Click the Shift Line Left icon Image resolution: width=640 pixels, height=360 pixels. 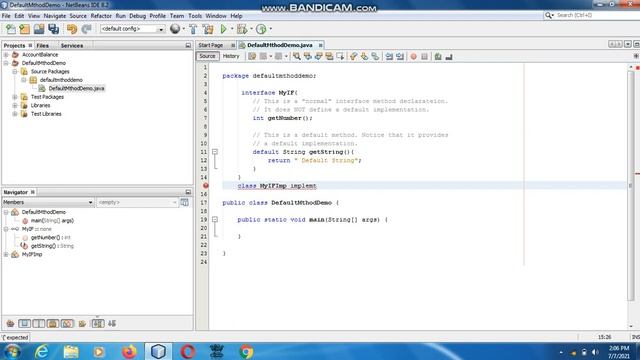pos(389,56)
